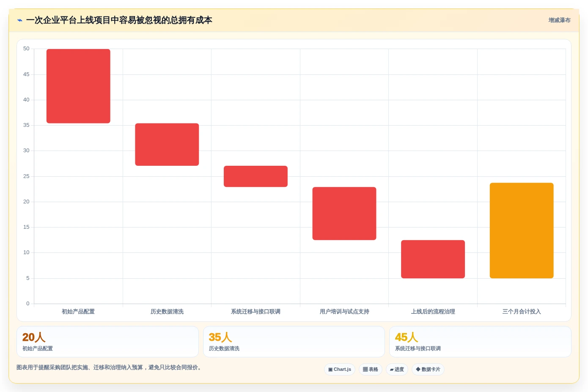
Task: Click x-axis label 历史数据清洗
Action: point(167,312)
